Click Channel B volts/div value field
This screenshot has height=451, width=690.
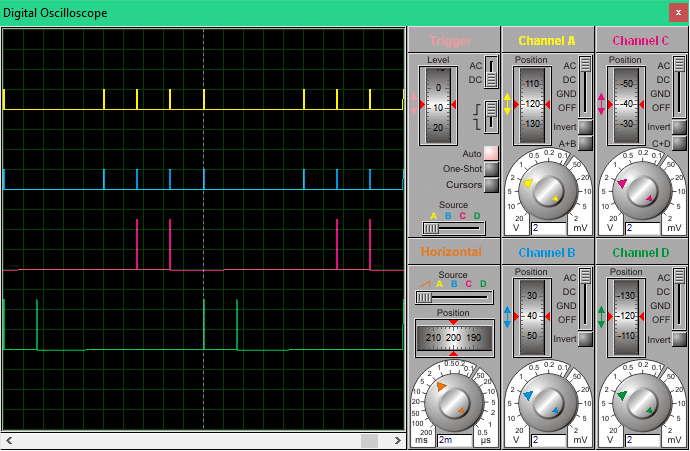(548, 440)
